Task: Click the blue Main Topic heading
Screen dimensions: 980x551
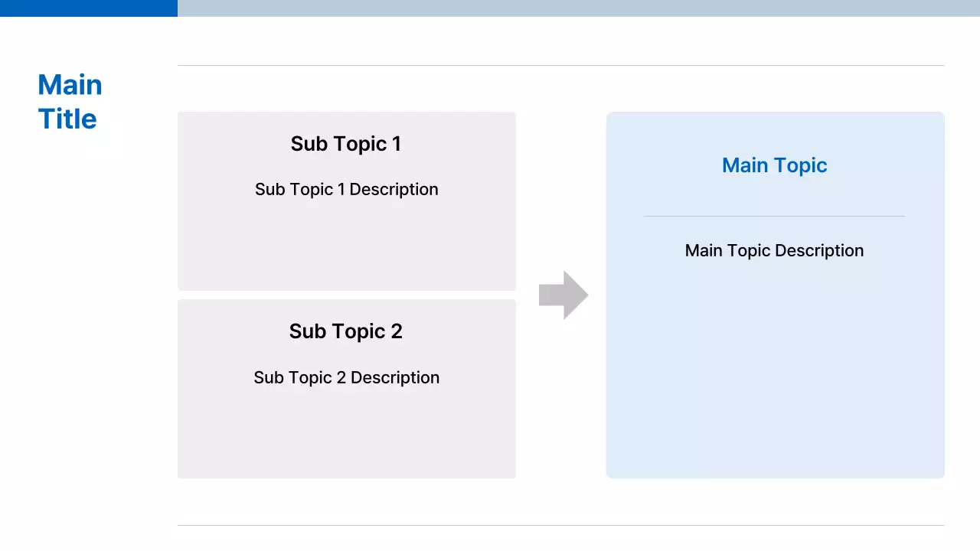Action: click(x=774, y=165)
